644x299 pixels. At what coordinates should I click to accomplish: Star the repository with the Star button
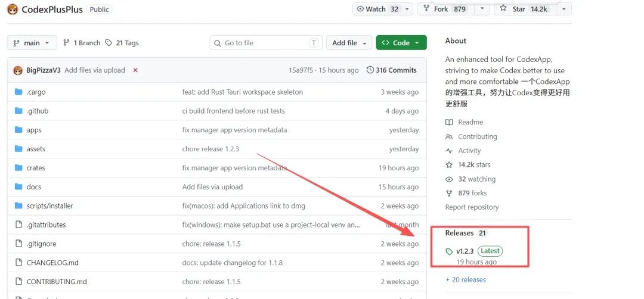(x=525, y=9)
